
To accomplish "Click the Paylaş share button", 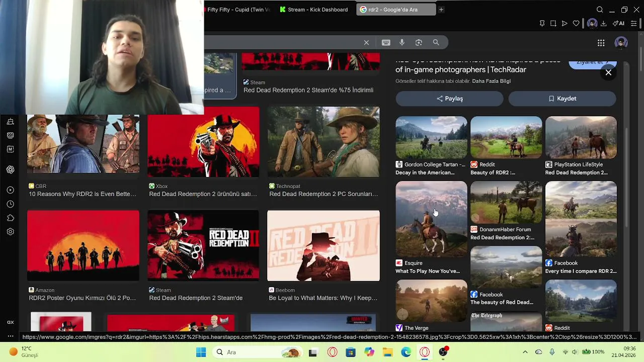I will tap(450, 99).
